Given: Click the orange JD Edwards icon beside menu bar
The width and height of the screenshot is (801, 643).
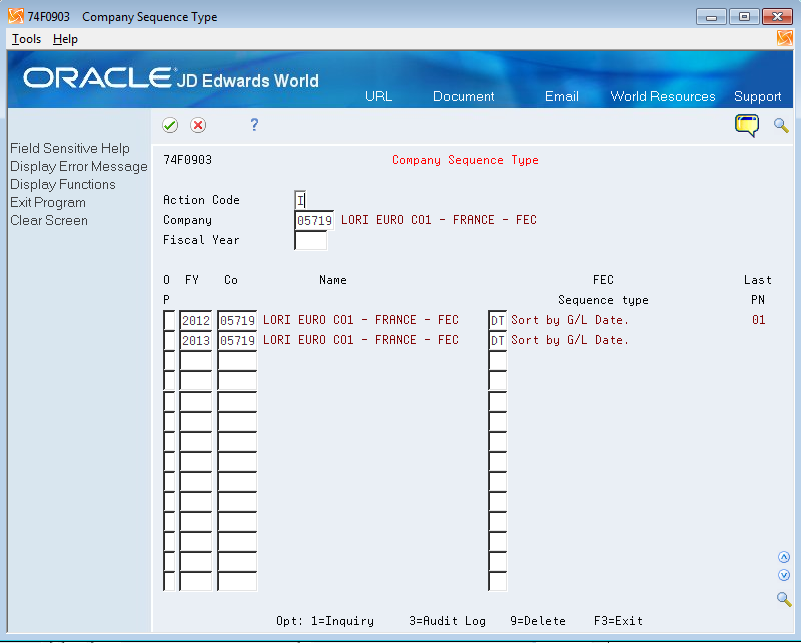Looking at the screenshot, I should point(784,38).
